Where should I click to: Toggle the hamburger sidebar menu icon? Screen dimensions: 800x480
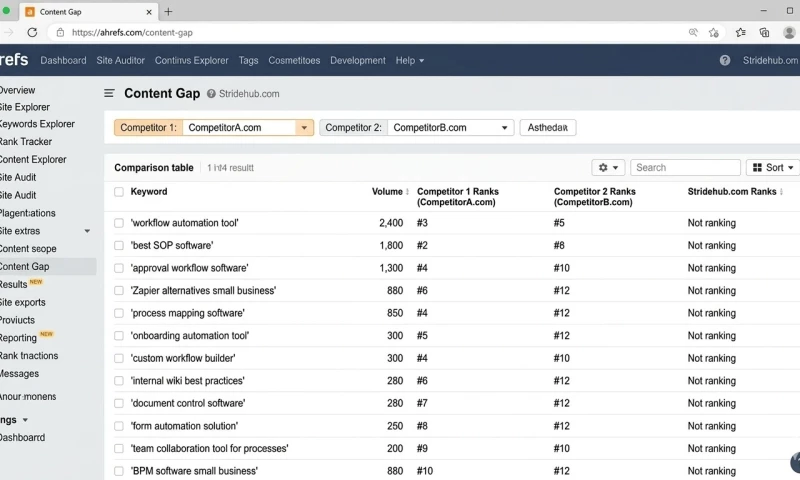(x=109, y=93)
